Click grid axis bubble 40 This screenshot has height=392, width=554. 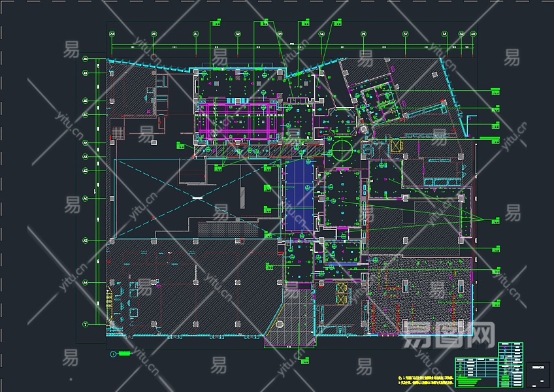[473, 34]
